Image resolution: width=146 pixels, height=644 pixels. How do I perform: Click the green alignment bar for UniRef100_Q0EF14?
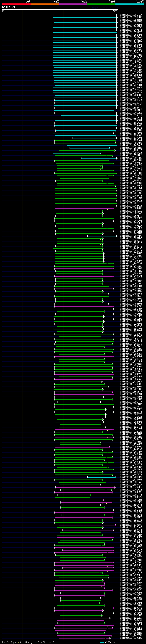pos(86,206)
